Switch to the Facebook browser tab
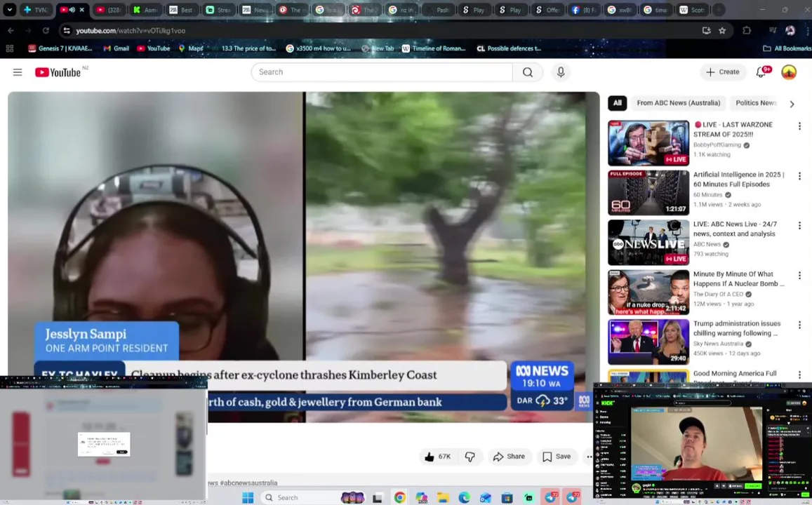Screen dimensions: 812x505 [x=583, y=10]
